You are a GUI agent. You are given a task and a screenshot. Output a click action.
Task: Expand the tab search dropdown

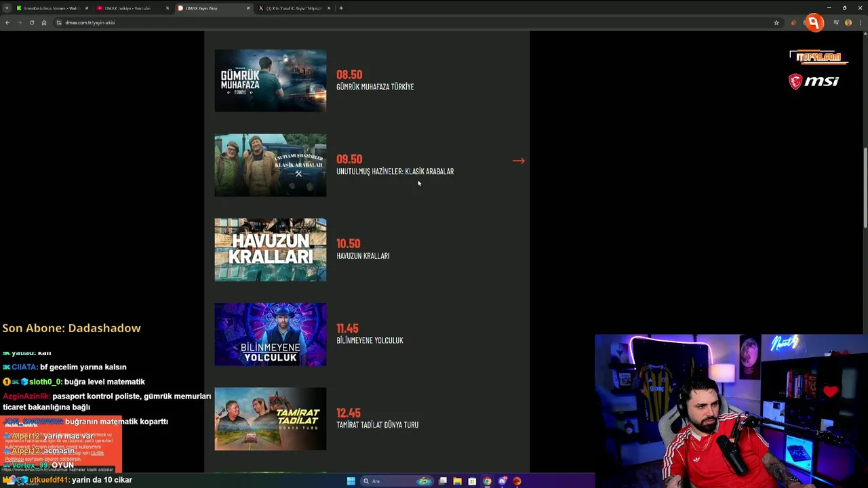(x=6, y=8)
